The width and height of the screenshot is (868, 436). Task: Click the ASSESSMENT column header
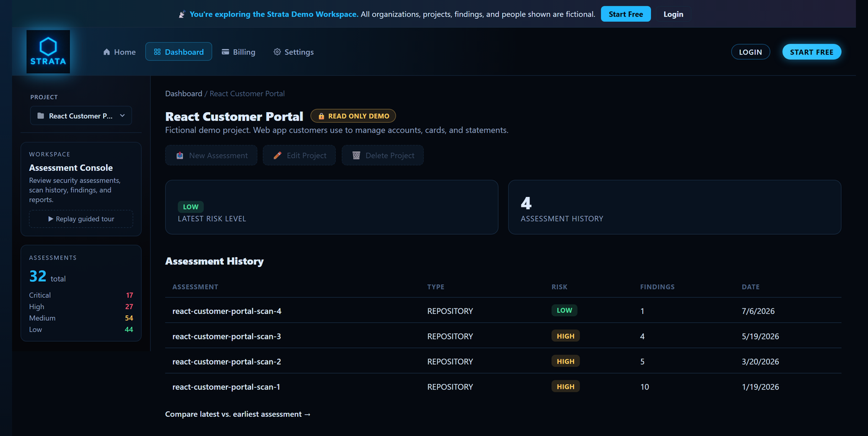coord(195,287)
